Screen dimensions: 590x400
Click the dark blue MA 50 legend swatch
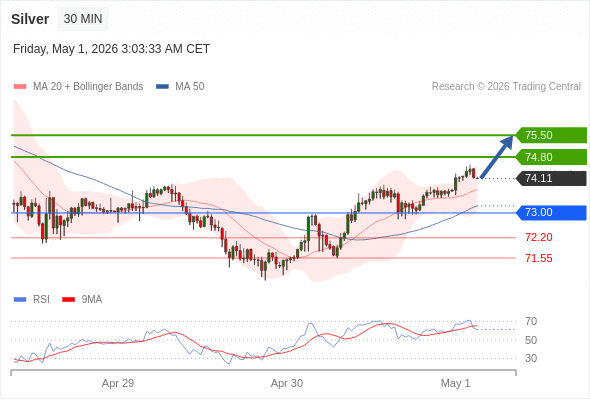tap(162, 87)
